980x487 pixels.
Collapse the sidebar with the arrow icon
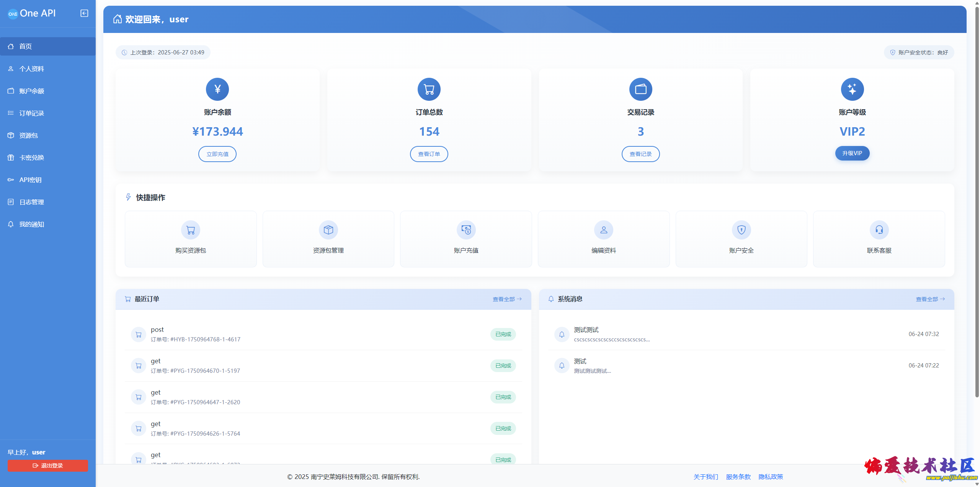84,13
